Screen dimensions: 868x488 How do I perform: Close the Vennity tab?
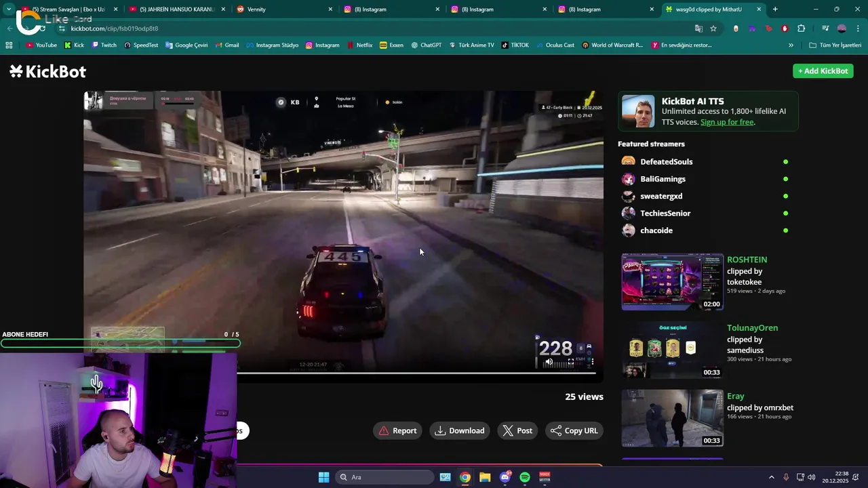[x=330, y=9]
